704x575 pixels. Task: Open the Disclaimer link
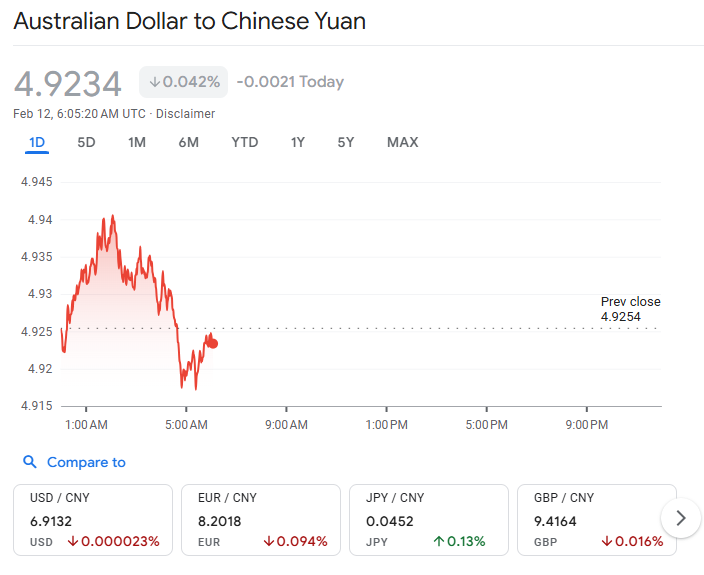coord(185,114)
